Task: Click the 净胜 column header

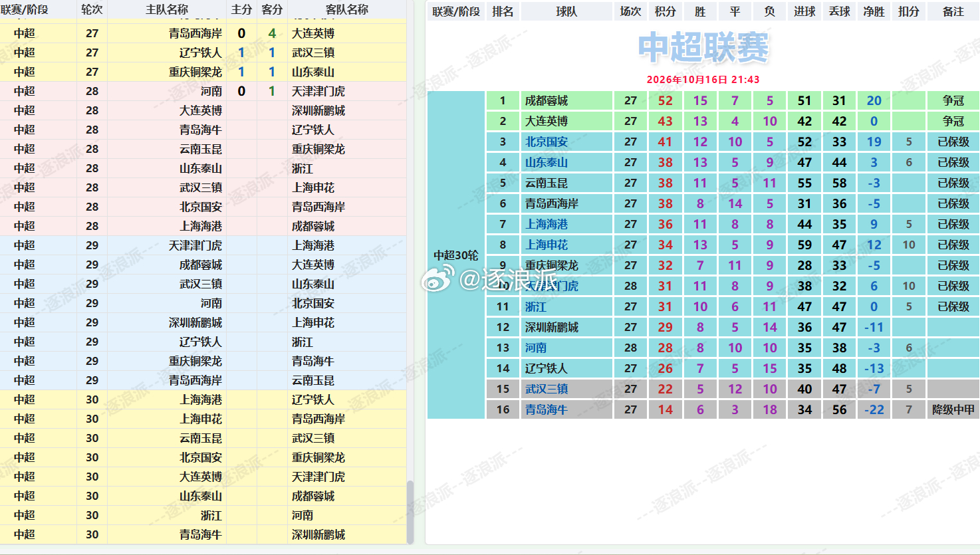Action: coord(874,11)
